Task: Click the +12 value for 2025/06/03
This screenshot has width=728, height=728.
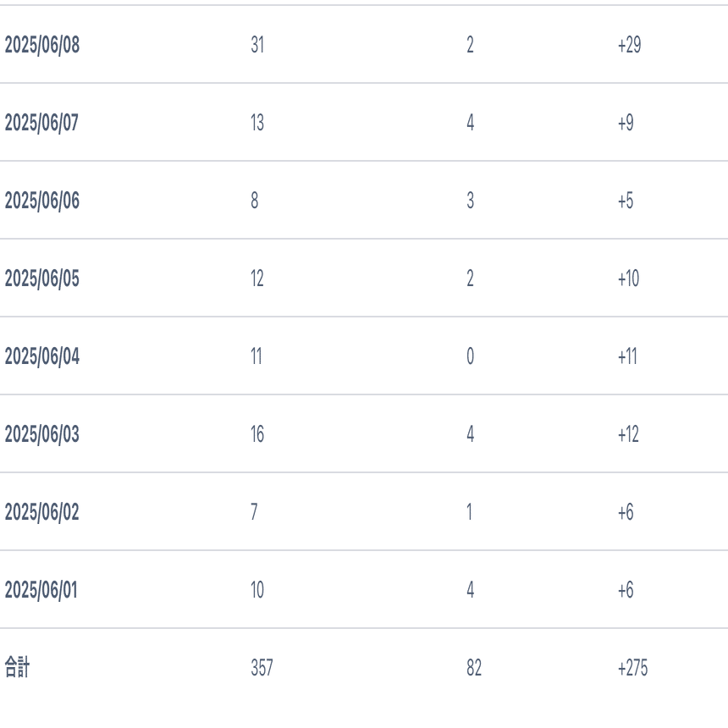Action: (x=628, y=434)
